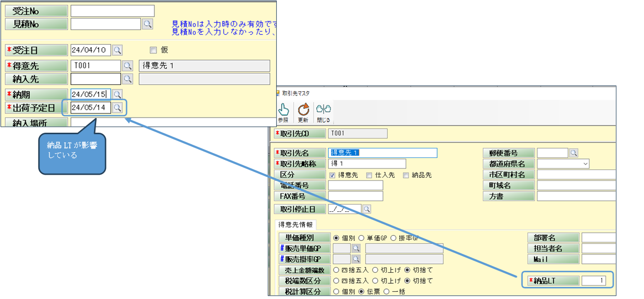Click the 取引先名 text field
This screenshot has width=644, height=299.
[x=382, y=153]
